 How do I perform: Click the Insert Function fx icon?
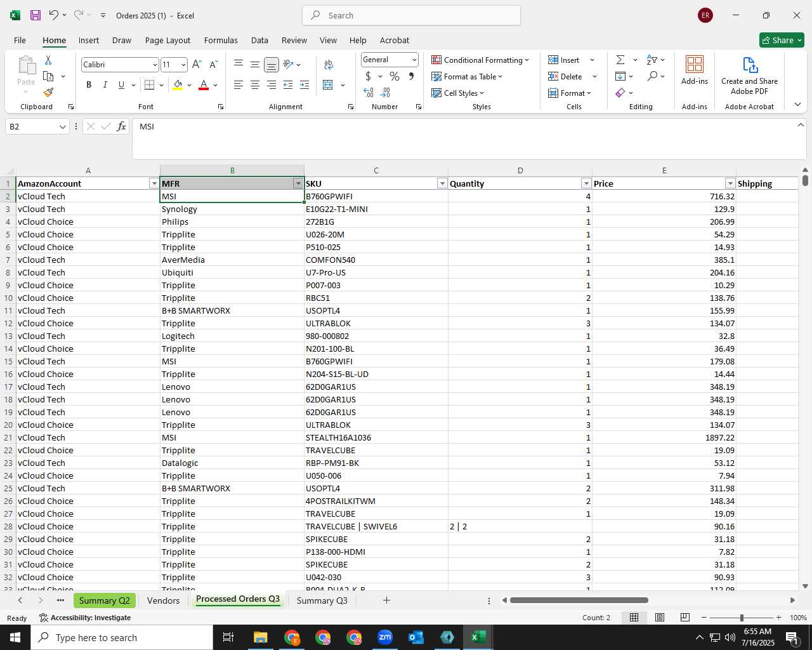[x=121, y=126]
